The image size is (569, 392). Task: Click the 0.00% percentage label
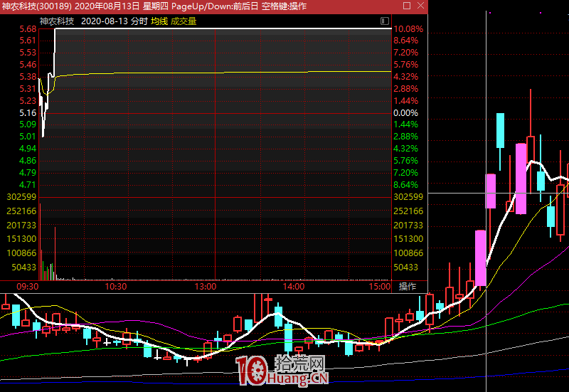(x=405, y=113)
